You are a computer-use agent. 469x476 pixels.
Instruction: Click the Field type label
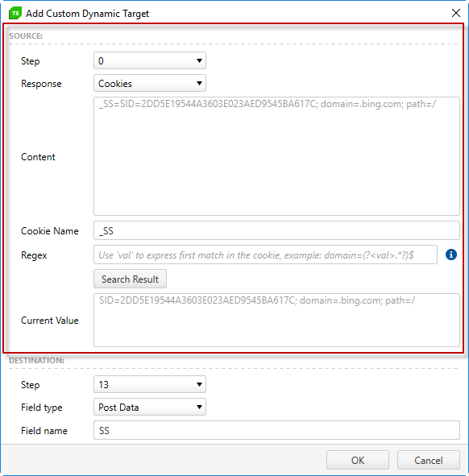[x=42, y=408]
